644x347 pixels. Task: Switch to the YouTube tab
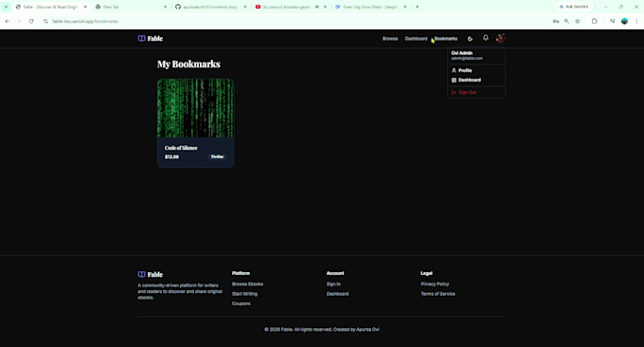point(291,7)
